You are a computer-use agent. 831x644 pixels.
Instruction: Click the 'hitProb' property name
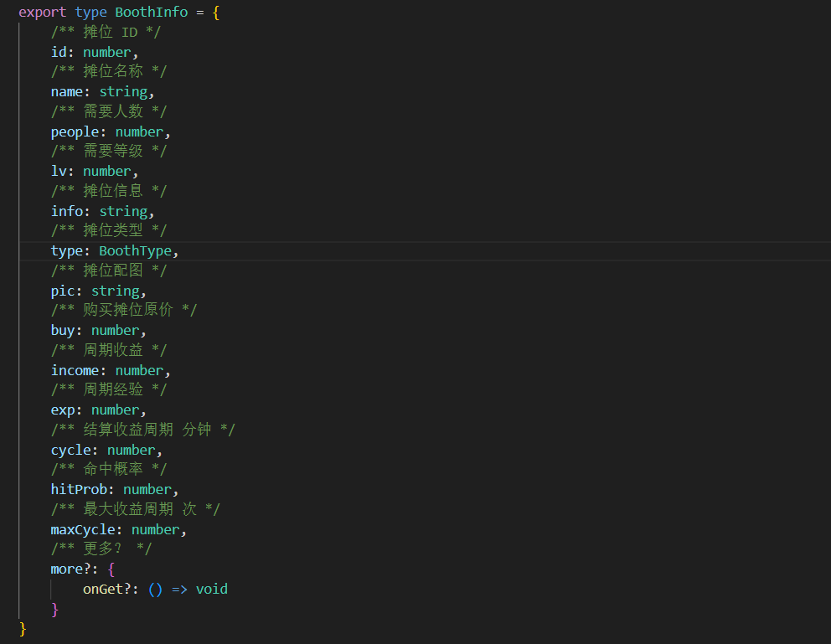(x=79, y=489)
